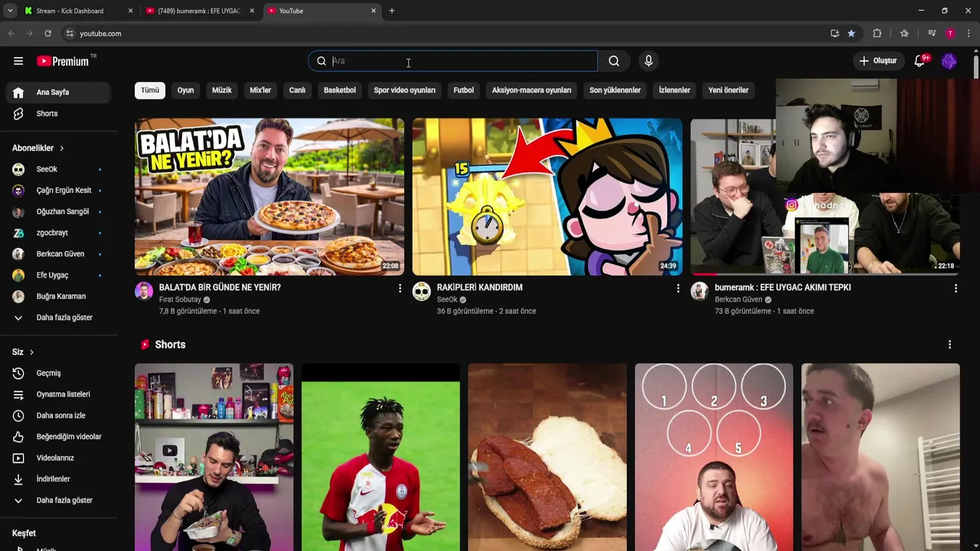Open bumeramk EFE UYGAC AKIMI TEPKI title
Viewport: 980px width, 551px height.
[x=782, y=288]
